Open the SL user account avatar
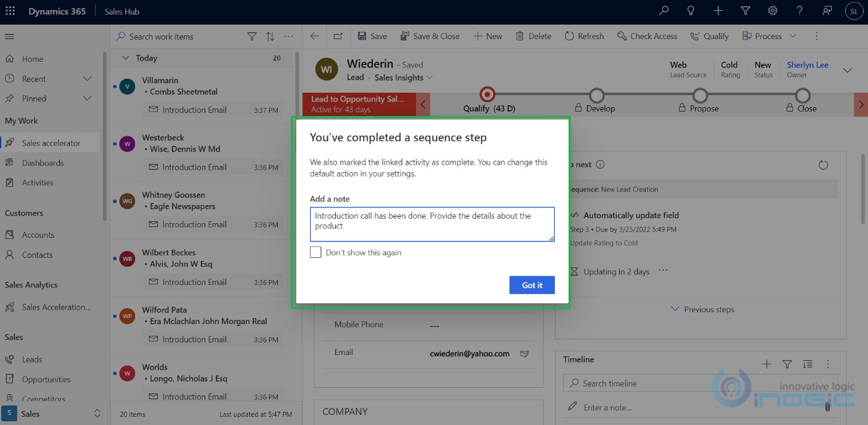Viewport: 868px width, 425px height. [x=854, y=11]
